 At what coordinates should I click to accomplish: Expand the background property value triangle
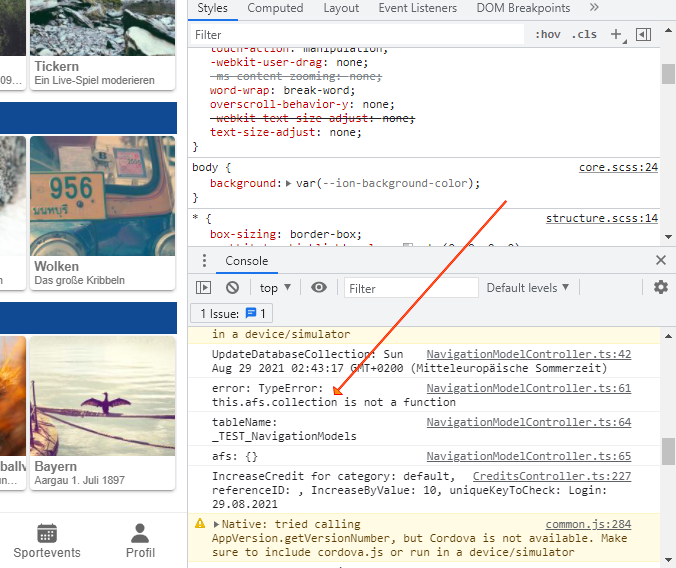pyautogui.click(x=288, y=183)
